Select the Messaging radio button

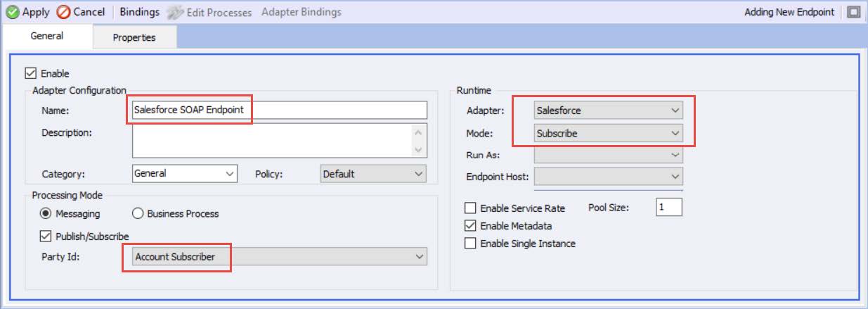46,213
